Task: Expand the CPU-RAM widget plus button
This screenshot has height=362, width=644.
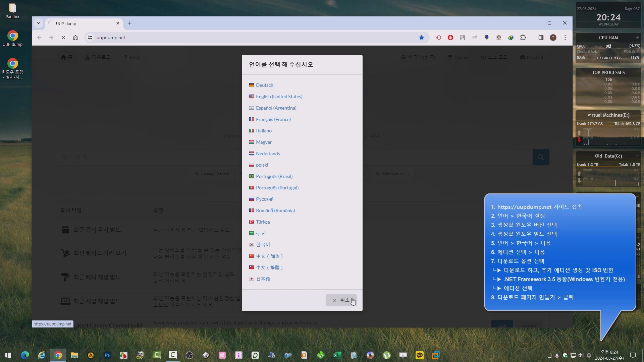Action: [x=637, y=38]
